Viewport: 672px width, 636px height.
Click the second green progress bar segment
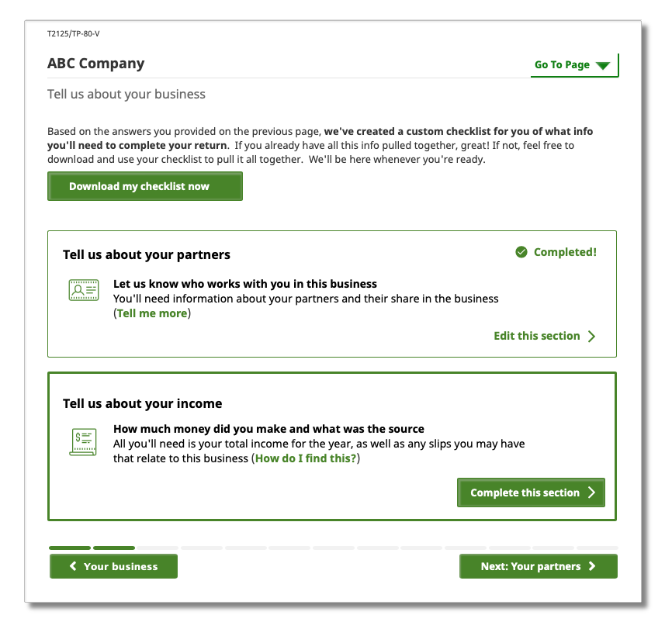coord(114,548)
